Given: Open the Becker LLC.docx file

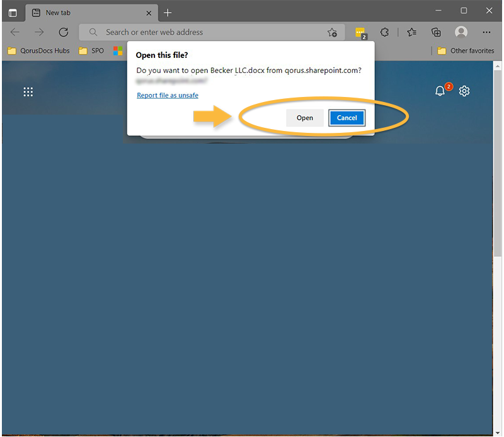Looking at the screenshot, I should click(x=304, y=118).
